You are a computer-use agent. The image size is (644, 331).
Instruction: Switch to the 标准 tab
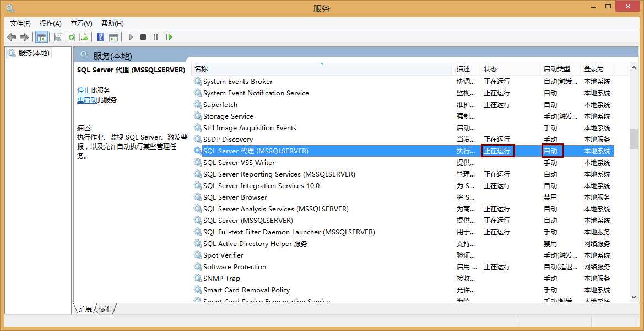[105, 309]
